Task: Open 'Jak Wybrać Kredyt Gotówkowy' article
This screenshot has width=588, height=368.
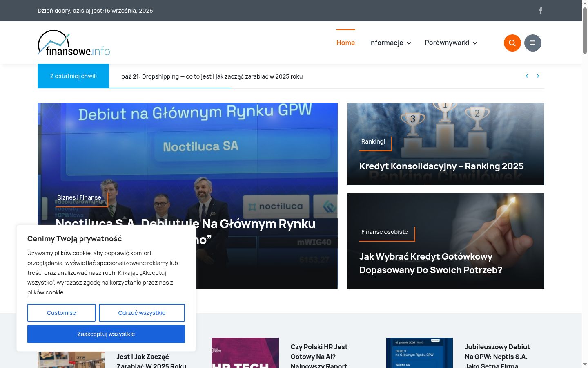Action: click(x=431, y=263)
